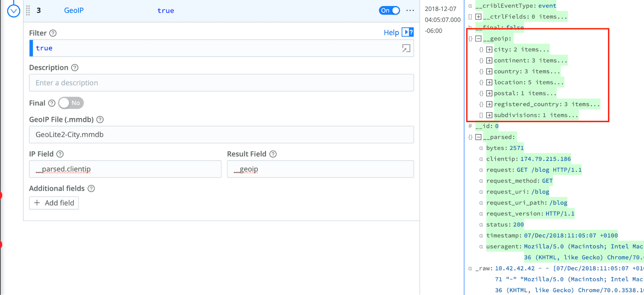Toggle the Final switch from No

coord(71,103)
